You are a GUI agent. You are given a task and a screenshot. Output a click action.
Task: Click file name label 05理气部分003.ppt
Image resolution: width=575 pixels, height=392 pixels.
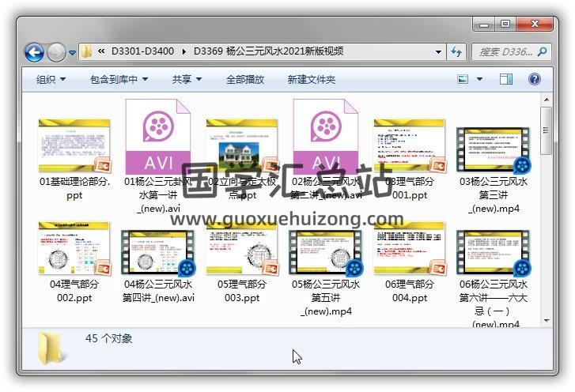click(x=242, y=291)
